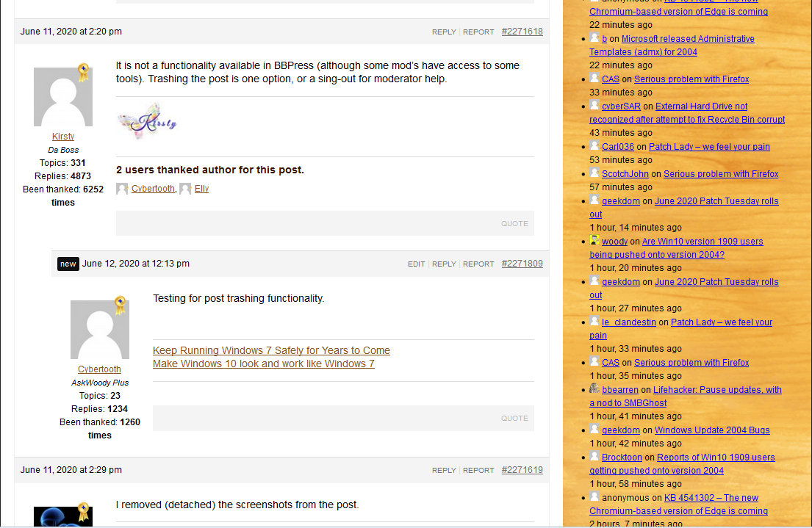Click Cybertooth's profile avatar image
The width and height of the screenshot is (812, 528).
click(99, 330)
